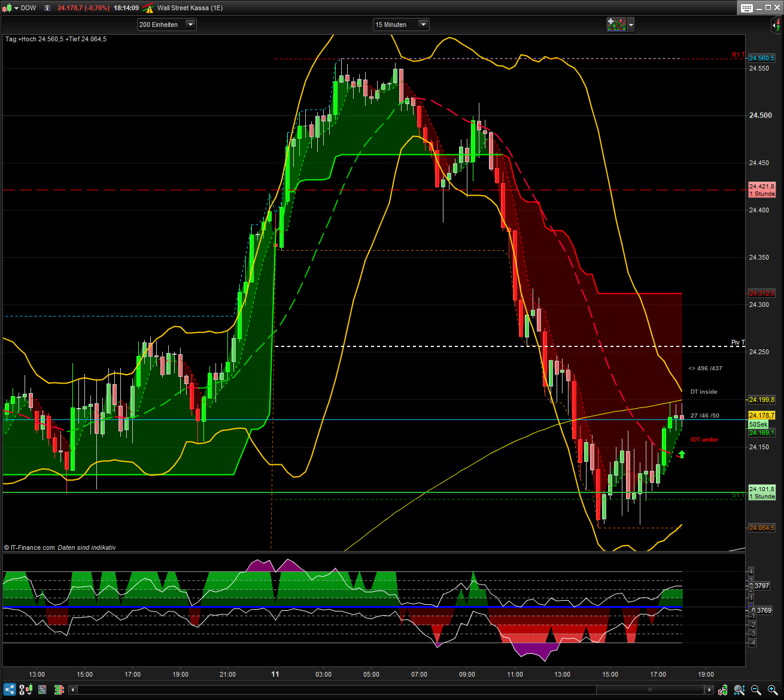Click the market status warning icon
This screenshot has width=784, height=700.
148,8
